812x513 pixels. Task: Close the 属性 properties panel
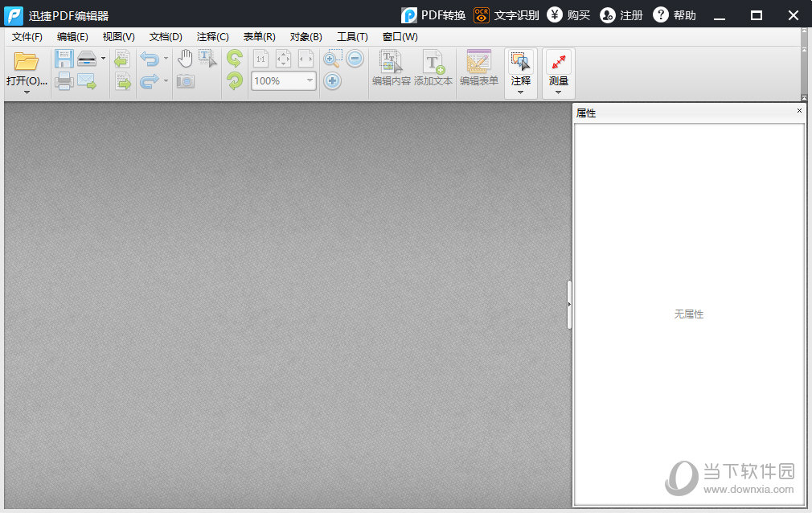pyautogui.click(x=799, y=110)
